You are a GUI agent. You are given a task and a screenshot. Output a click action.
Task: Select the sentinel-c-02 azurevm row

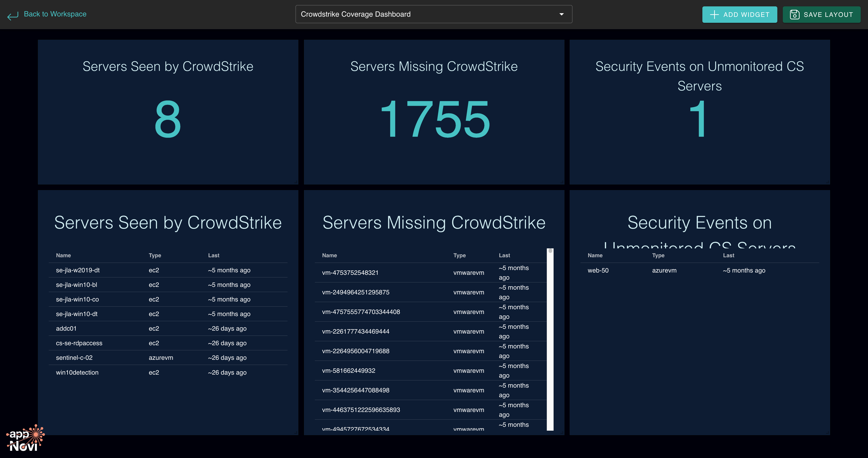pyautogui.click(x=74, y=358)
